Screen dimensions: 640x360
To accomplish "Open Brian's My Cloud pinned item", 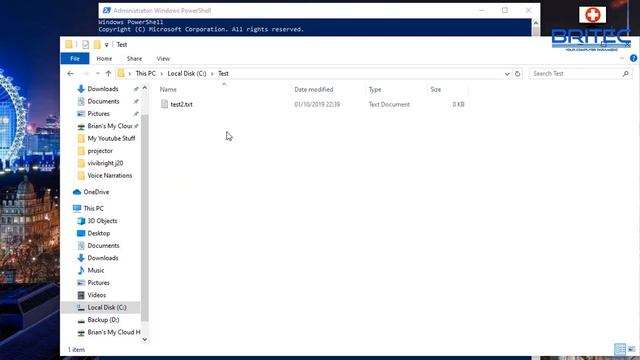I will coord(110,126).
